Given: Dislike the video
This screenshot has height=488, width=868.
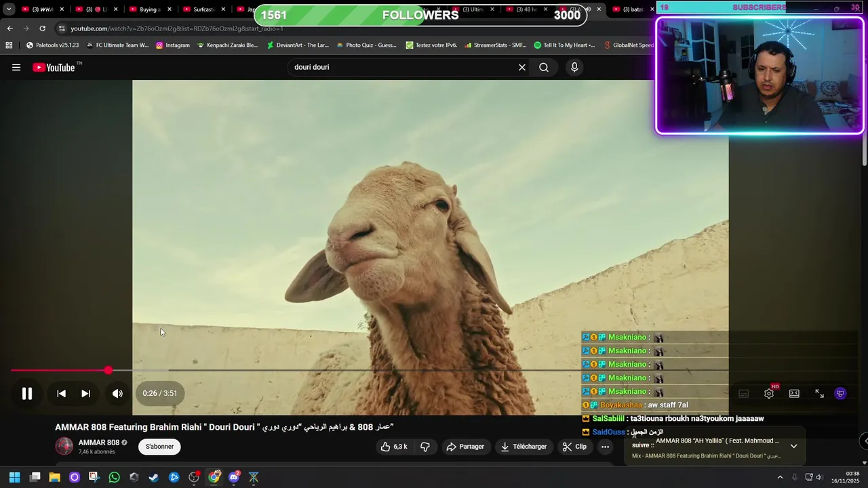Looking at the screenshot, I should [x=425, y=447].
